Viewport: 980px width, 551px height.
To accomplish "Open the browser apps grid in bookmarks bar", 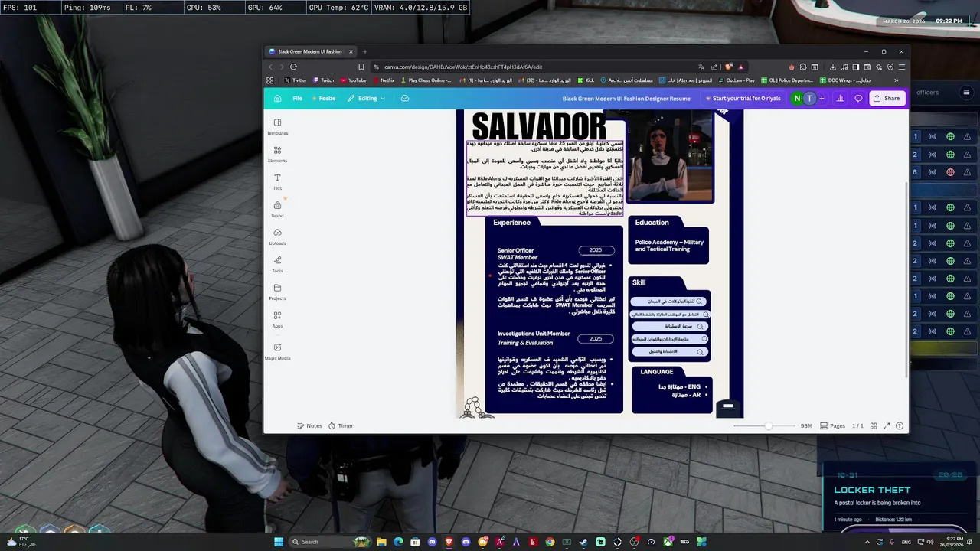I will pyautogui.click(x=269, y=80).
